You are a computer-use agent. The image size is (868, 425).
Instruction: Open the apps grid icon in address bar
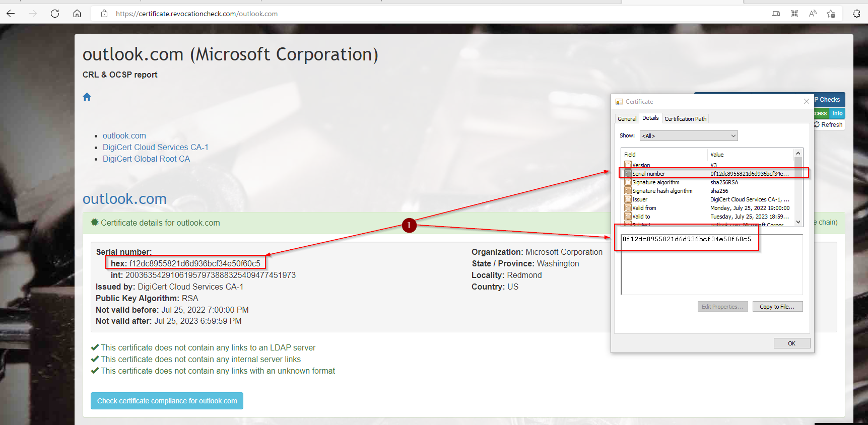pos(794,14)
